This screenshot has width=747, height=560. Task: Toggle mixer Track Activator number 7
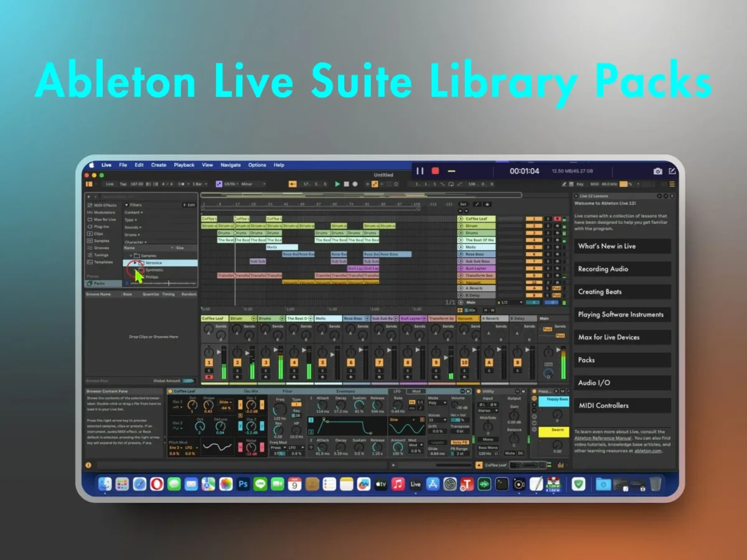(x=379, y=363)
